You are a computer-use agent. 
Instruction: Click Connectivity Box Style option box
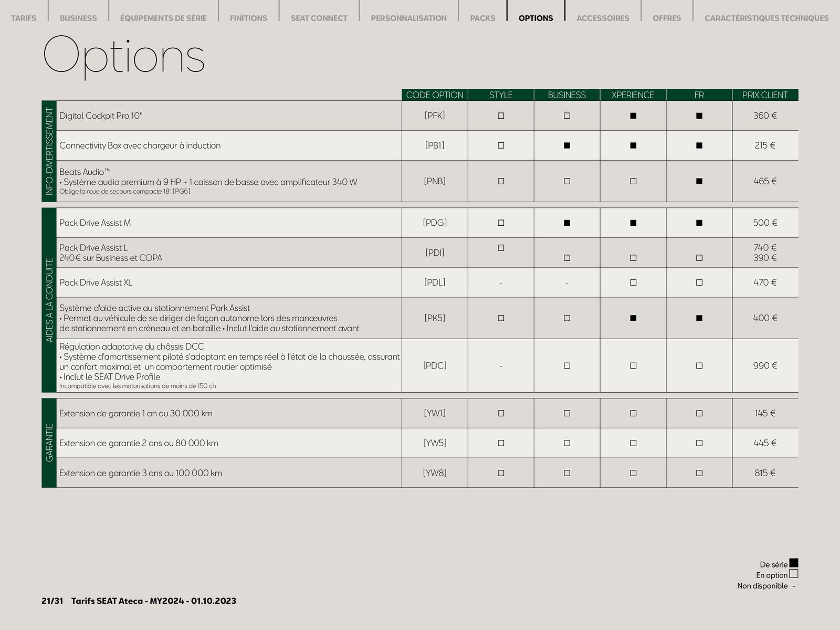501,145
